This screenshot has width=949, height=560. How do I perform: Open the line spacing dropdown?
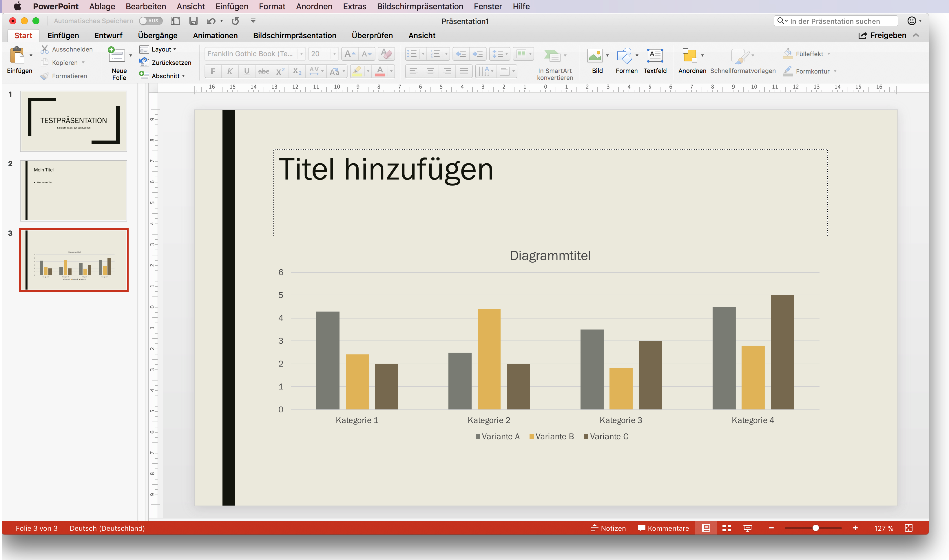(499, 54)
